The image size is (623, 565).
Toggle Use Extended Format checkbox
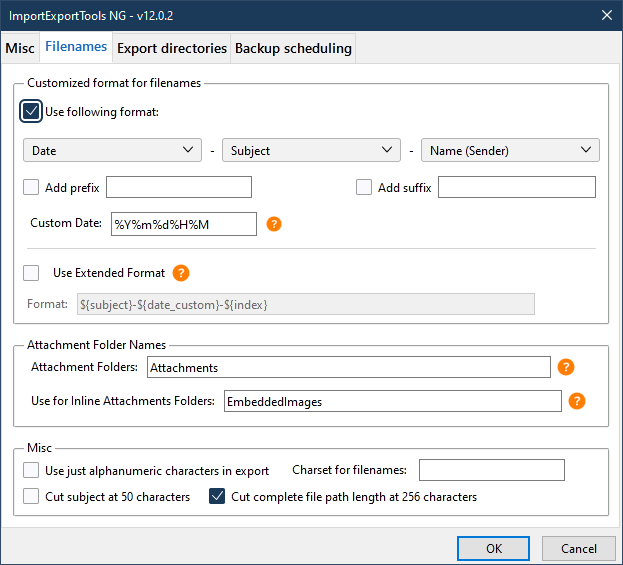pos(31,273)
